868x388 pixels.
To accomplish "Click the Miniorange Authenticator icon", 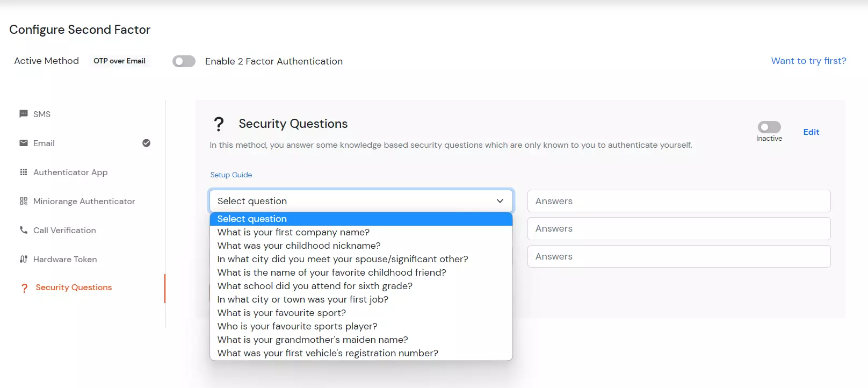I will 23,201.
